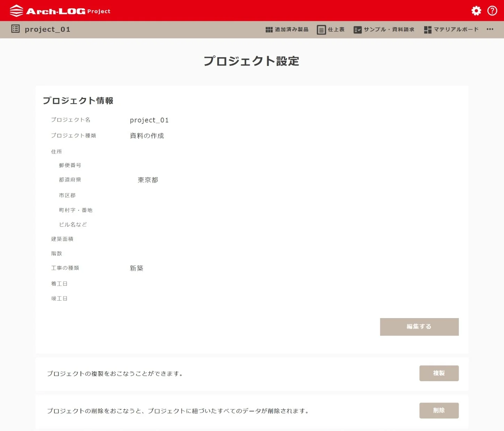
Task: Click the project_01 title in the header bar
Action: tap(47, 29)
